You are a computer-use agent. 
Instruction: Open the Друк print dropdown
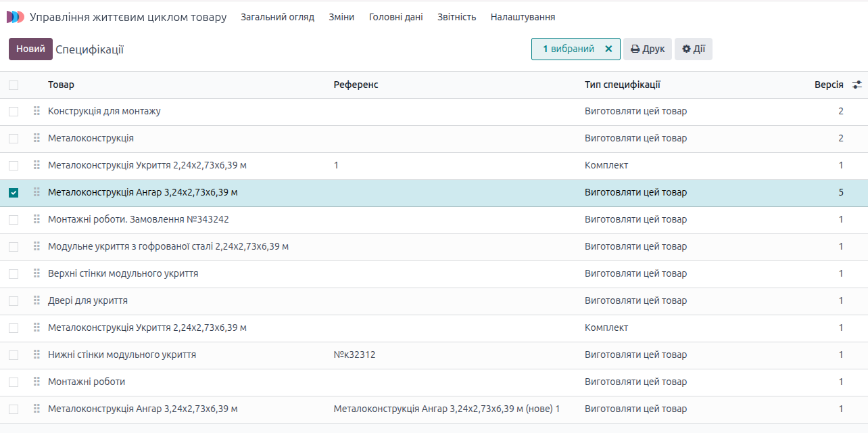click(647, 49)
